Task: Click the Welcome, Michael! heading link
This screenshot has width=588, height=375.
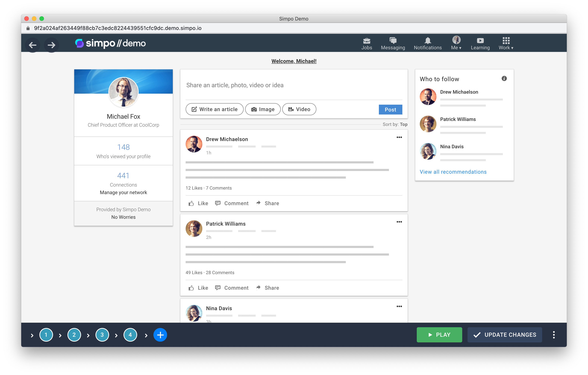Action: point(294,61)
